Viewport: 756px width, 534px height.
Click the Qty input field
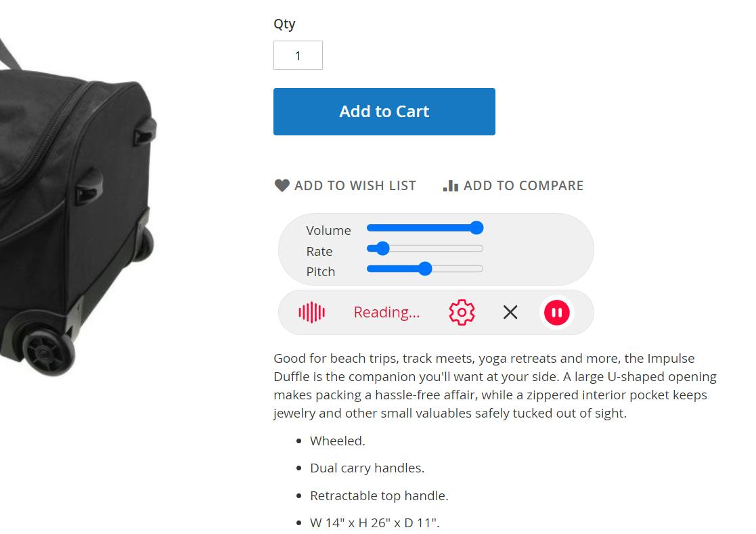(x=298, y=55)
